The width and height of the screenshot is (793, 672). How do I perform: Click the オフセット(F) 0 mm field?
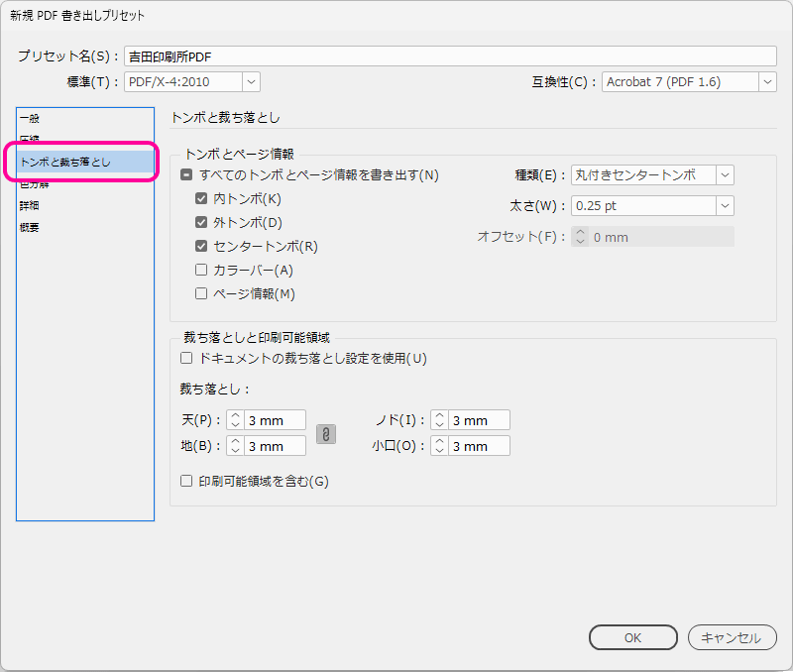click(x=661, y=237)
